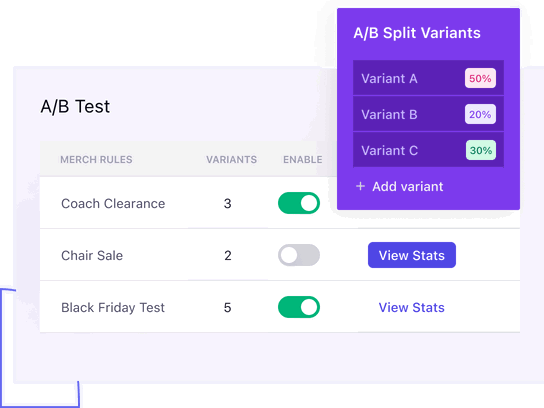Click the A/B Split Variants title

point(417,33)
